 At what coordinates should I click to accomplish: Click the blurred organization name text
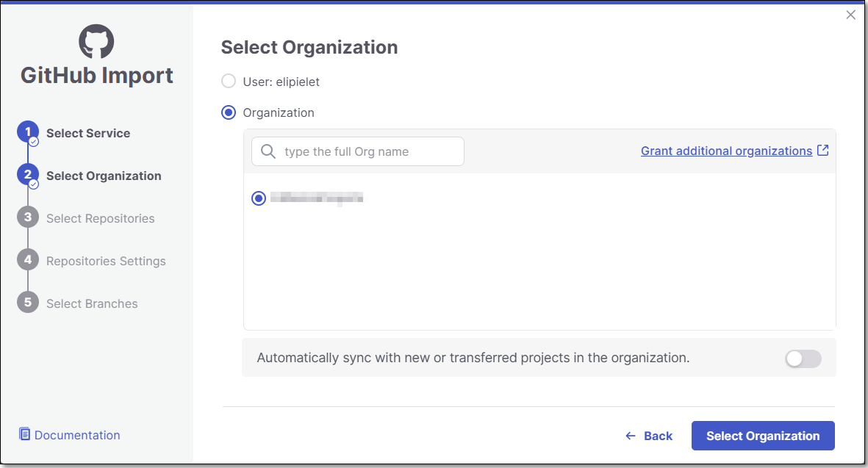click(317, 198)
